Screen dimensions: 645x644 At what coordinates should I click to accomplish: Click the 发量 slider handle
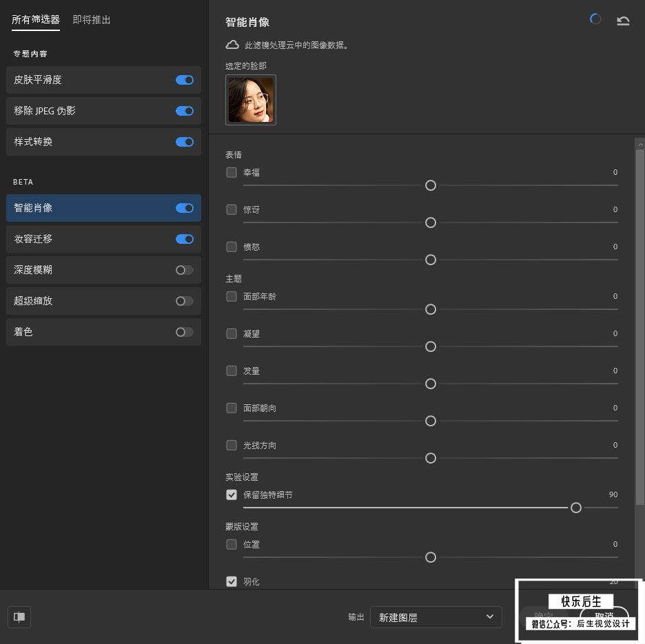431,384
